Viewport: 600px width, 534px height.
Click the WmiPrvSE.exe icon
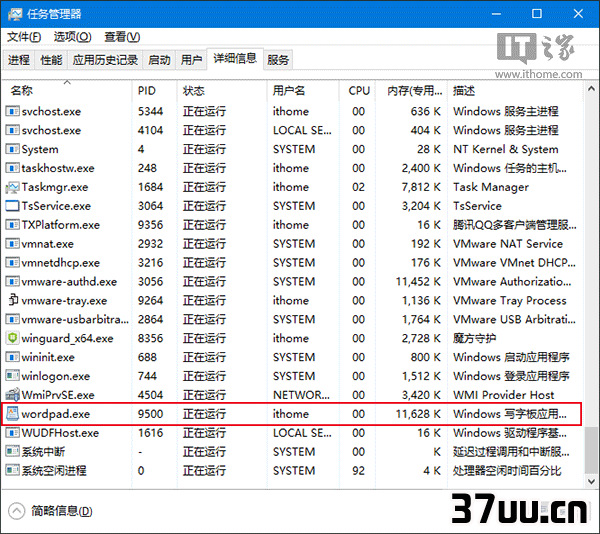point(12,395)
